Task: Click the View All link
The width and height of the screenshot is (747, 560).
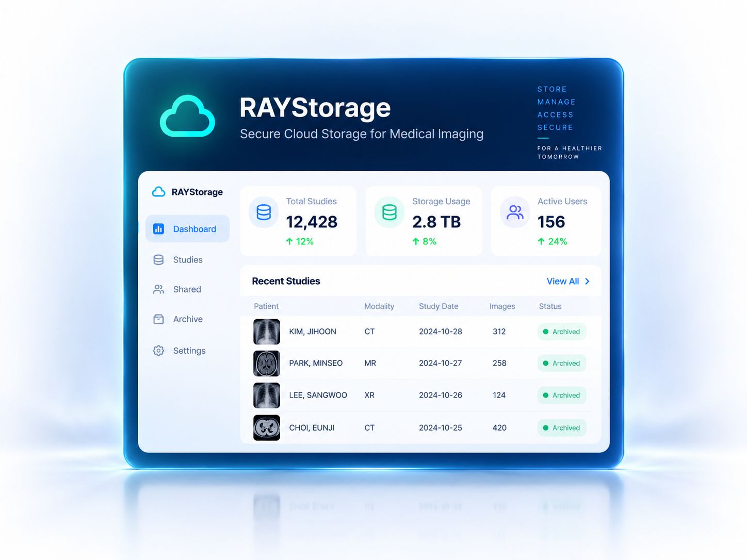Action: (563, 281)
